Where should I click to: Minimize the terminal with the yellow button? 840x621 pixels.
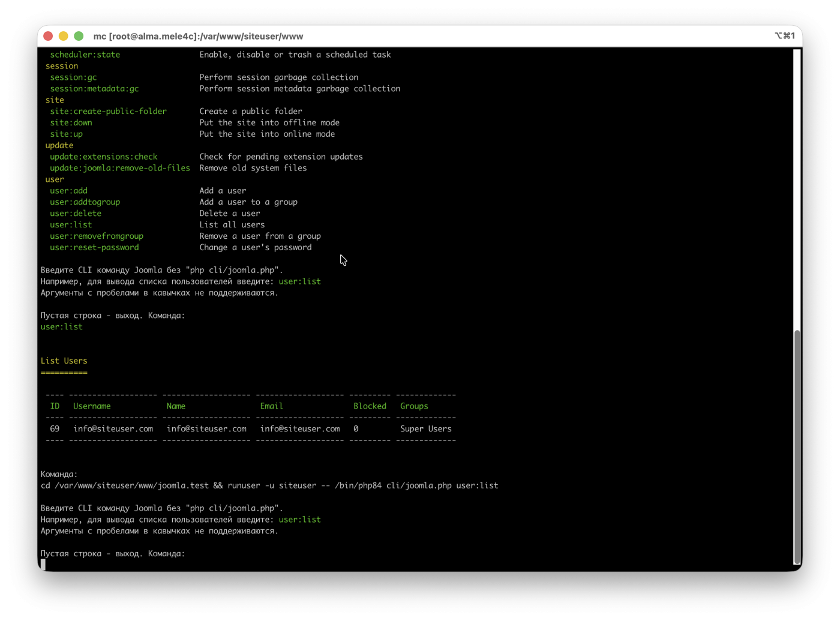[64, 36]
